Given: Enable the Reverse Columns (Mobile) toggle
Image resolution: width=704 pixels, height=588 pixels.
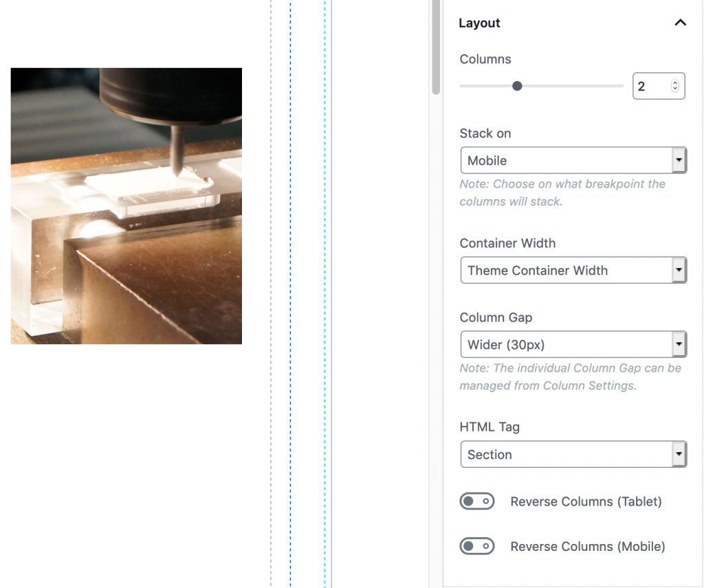Looking at the screenshot, I should pyautogui.click(x=476, y=546).
